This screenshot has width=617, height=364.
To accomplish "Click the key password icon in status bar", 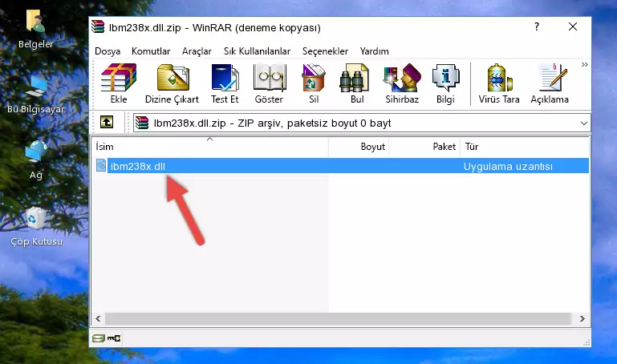I will tap(114, 338).
